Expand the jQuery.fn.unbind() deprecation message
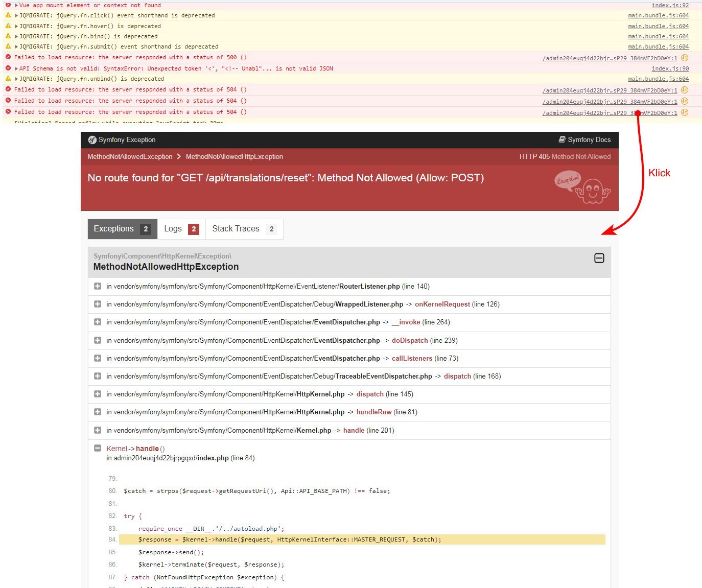Image resolution: width=702 pixels, height=588 pixels. (16, 79)
